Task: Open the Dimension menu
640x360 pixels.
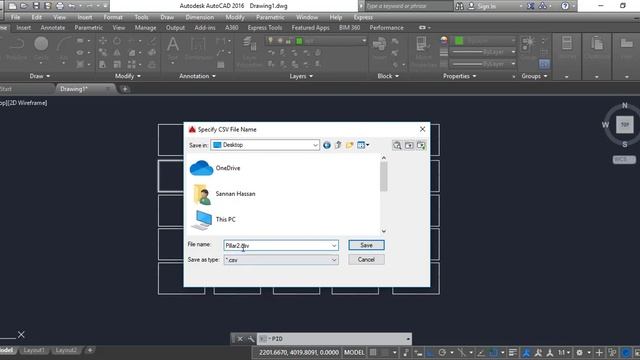Action: coord(200,17)
